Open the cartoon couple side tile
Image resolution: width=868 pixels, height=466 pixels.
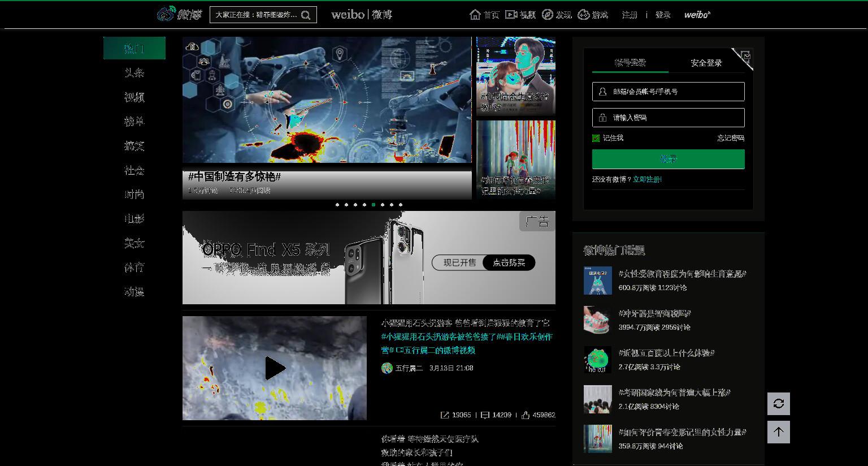coord(516,76)
